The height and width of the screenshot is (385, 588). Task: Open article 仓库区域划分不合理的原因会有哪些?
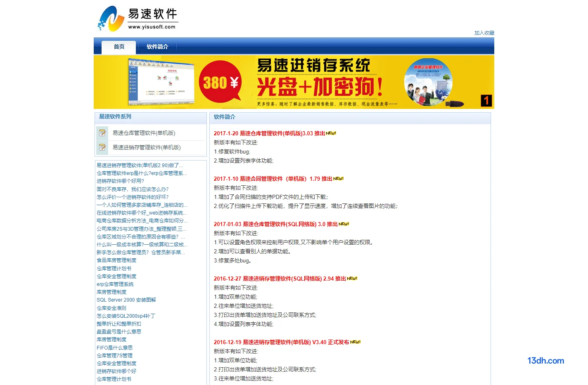coord(141,237)
